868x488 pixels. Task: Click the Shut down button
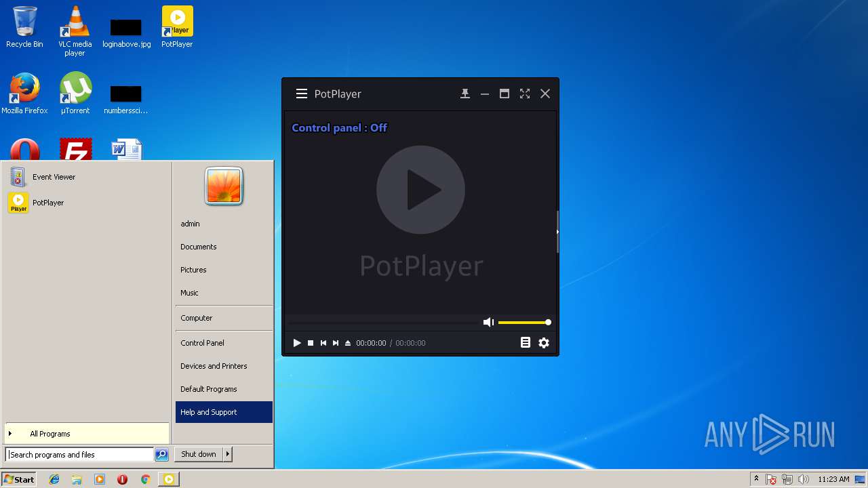click(x=199, y=454)
